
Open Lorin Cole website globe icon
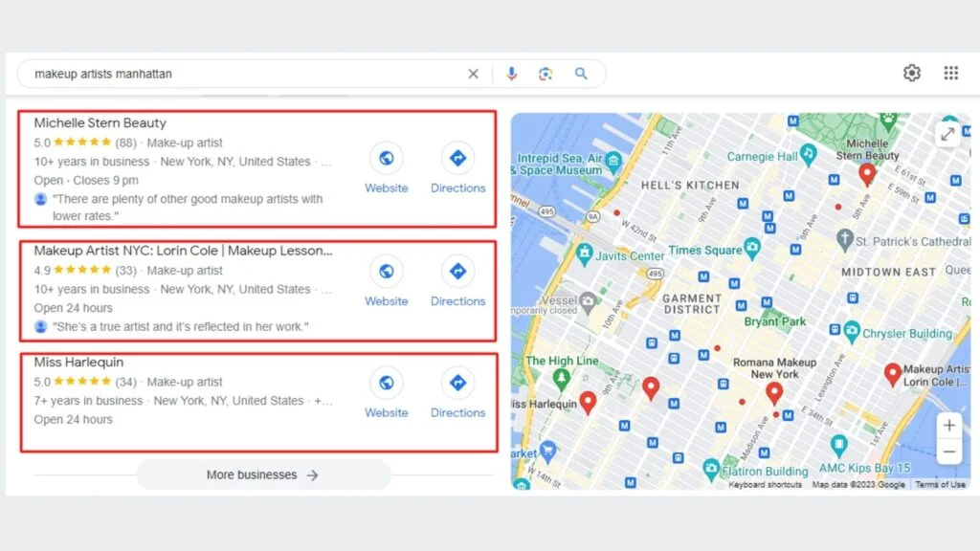(387, 271)
